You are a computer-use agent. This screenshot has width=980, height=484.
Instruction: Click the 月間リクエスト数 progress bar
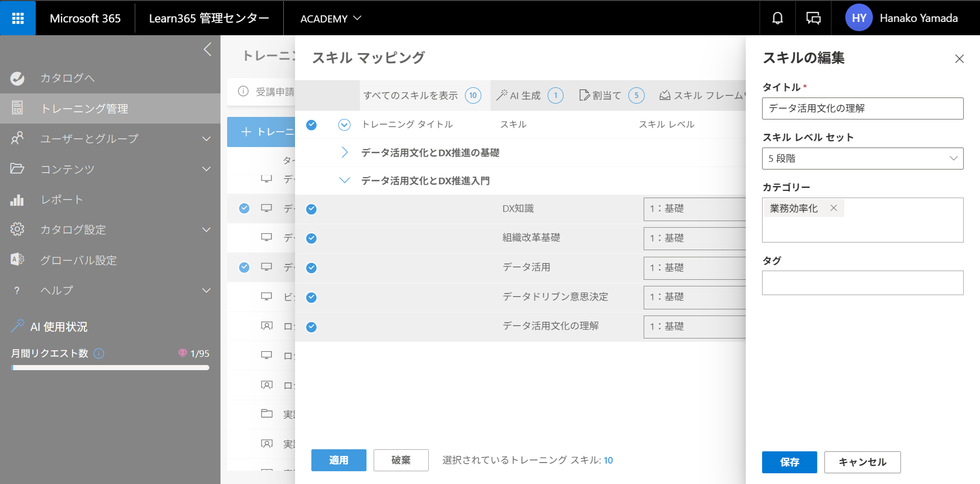(x=110, y=368)
